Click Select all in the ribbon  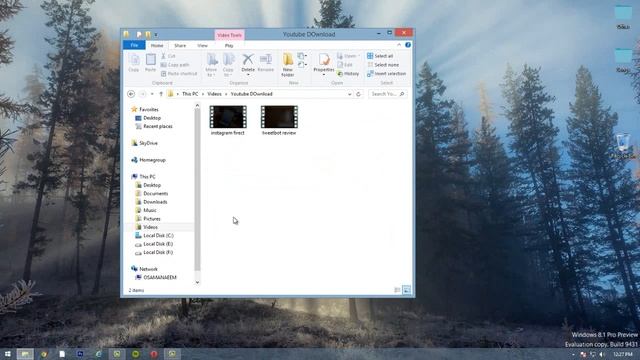coord(380,56)
